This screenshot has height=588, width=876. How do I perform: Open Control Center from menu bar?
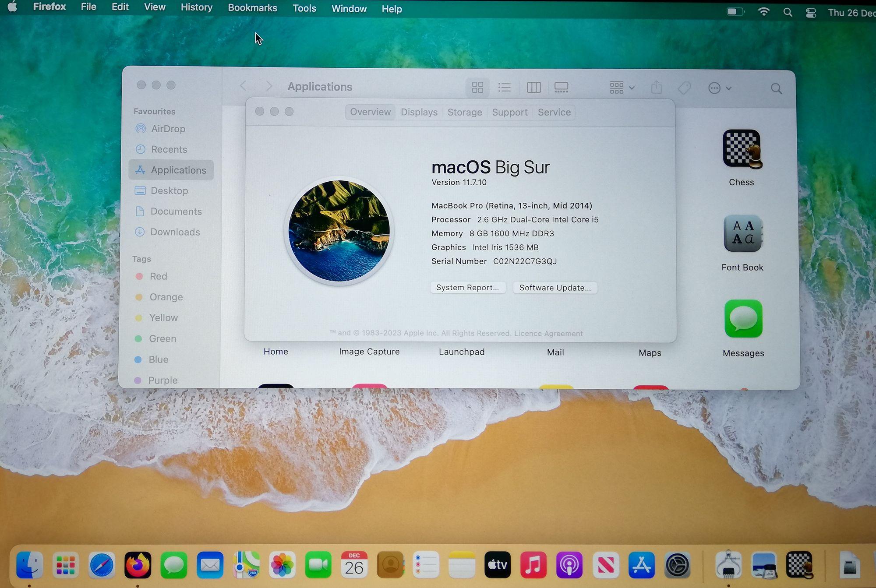coord(811,13)
